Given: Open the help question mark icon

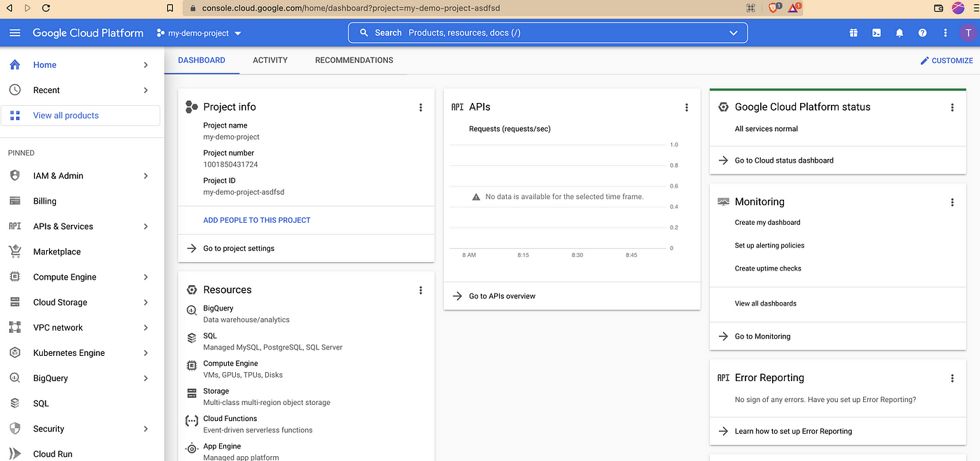Looking at the screenshot, I should (x=923, y=33).
